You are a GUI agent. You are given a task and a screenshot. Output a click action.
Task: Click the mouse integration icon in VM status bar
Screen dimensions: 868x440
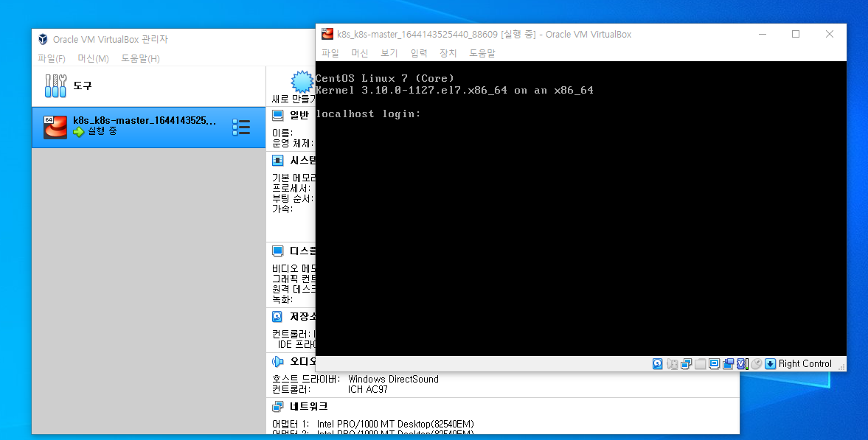756,363
